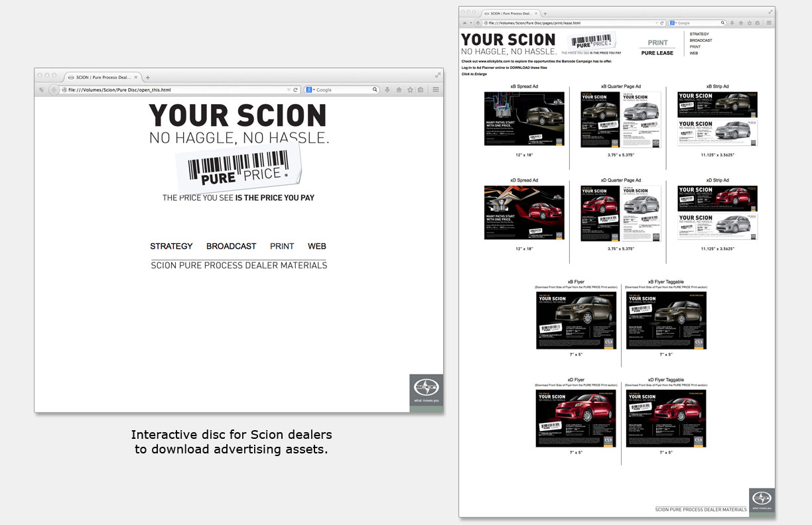Click the search magnifier in the landing page window
The image size is (812, 525).
tap(375, 89)
